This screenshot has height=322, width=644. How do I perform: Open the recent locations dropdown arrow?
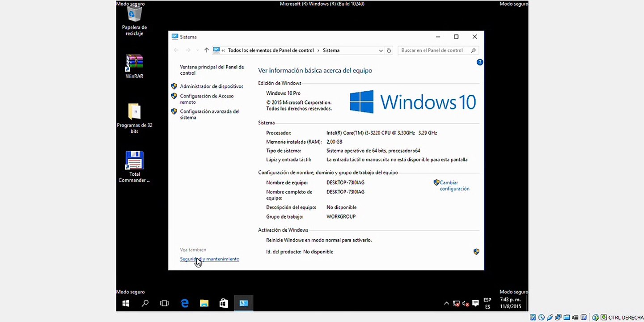197,51
